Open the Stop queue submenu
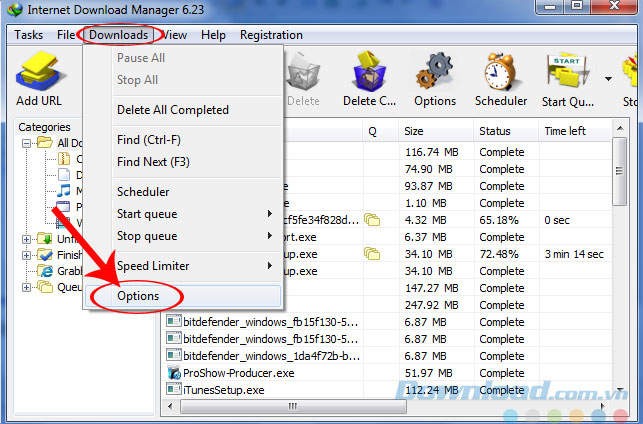Viewport: 643px width, 424px height. pos(183,236)
